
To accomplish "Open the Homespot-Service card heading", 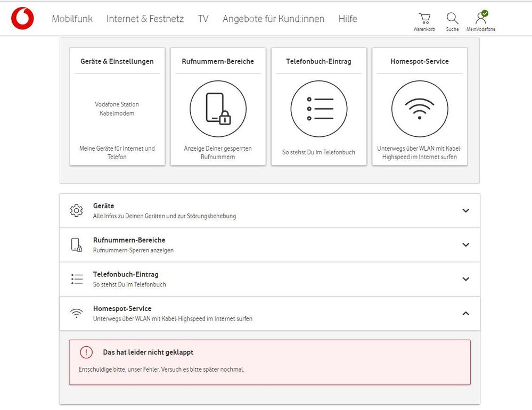I will pyautogui.click(x=420, y=61).
